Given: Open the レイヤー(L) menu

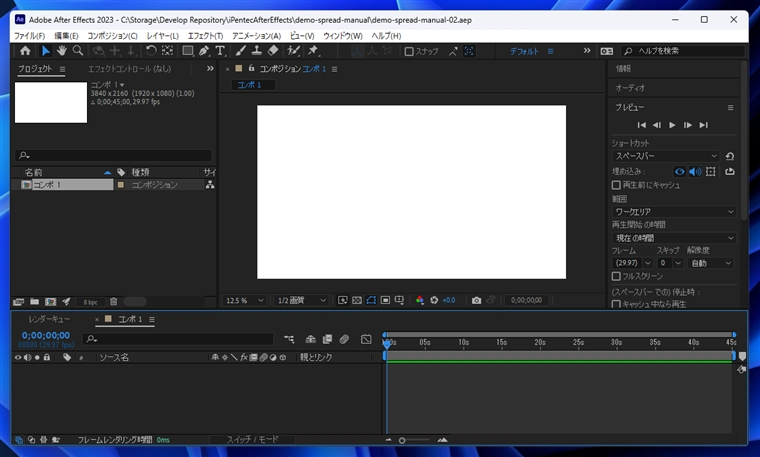Looking at the screenshot, I should tap(163, 36).
